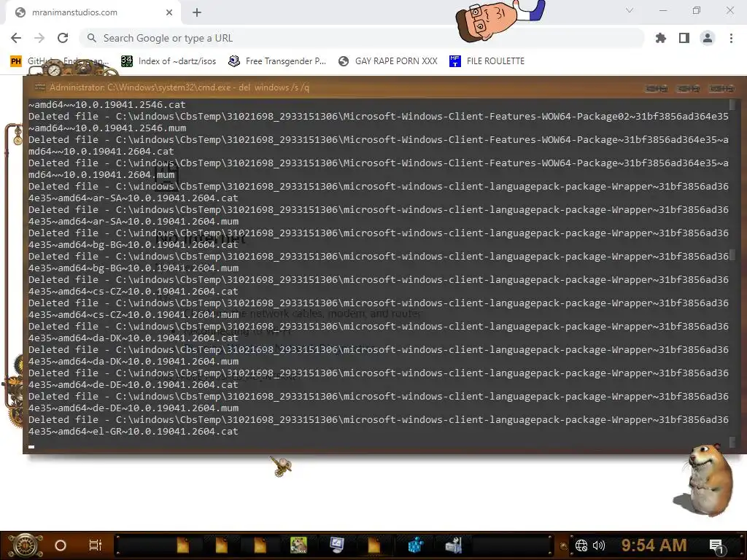Click line 'md64~~10.0.19041.2604.cat'
The width and height of the screenshot is (747, 560).
coord(101,152)
